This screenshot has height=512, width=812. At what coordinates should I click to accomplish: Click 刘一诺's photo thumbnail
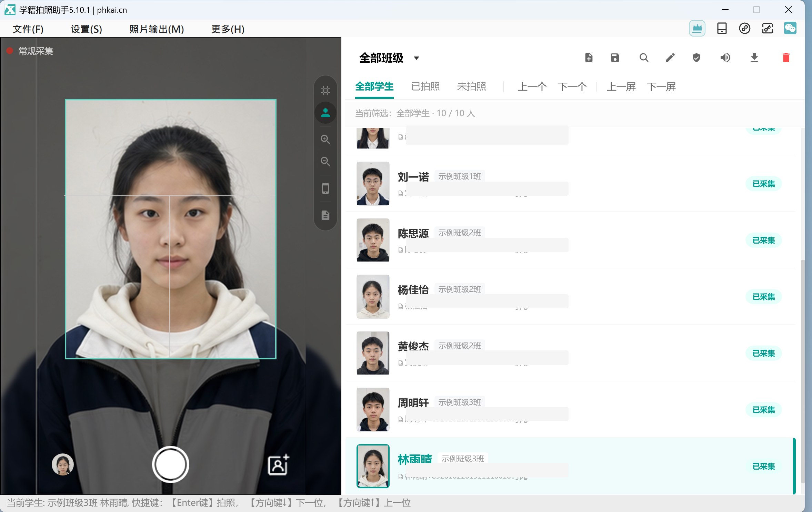pyautogui.click(x=373, y=184)
